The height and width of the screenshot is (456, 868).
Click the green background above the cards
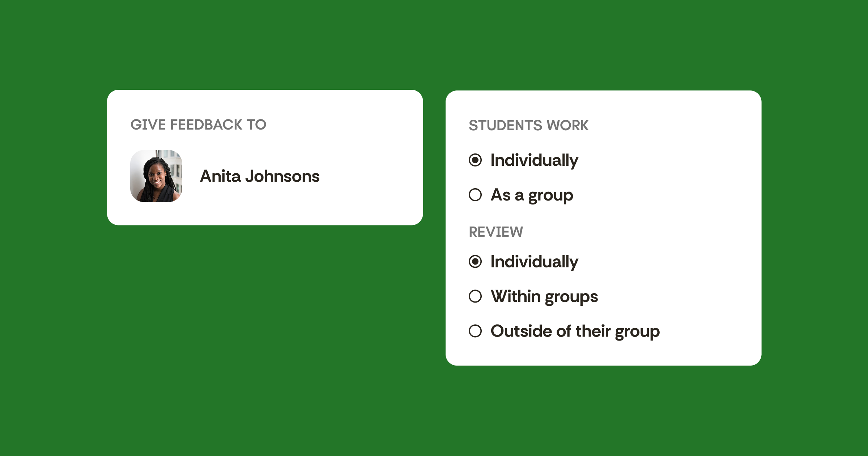click(x=434, y=43)
